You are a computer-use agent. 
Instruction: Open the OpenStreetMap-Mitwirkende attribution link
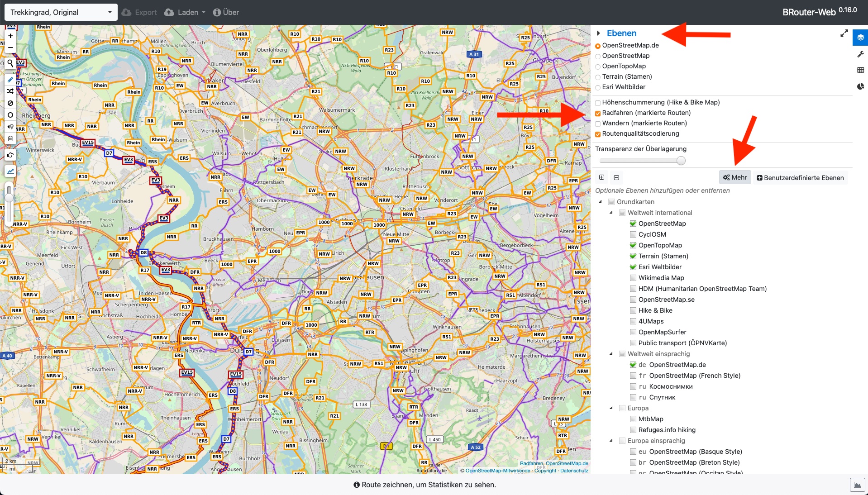pyautogui.click(x=498, y=471)
